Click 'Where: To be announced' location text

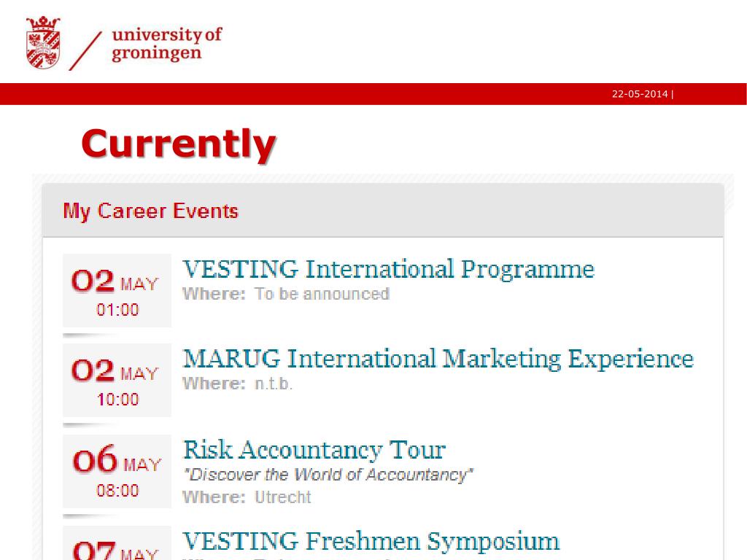pos(286,294)
